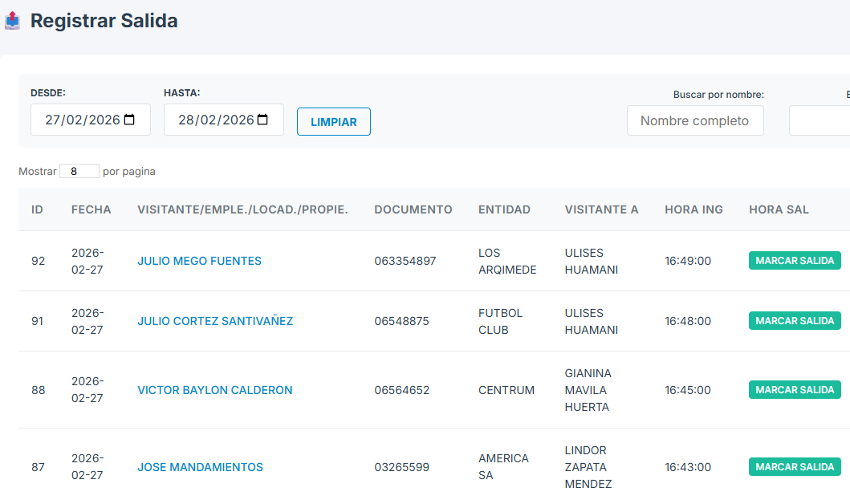The width and height of the screenshot is (850, 504).
Task: Focus the Nombre completo search field
Action: point(694,120)
